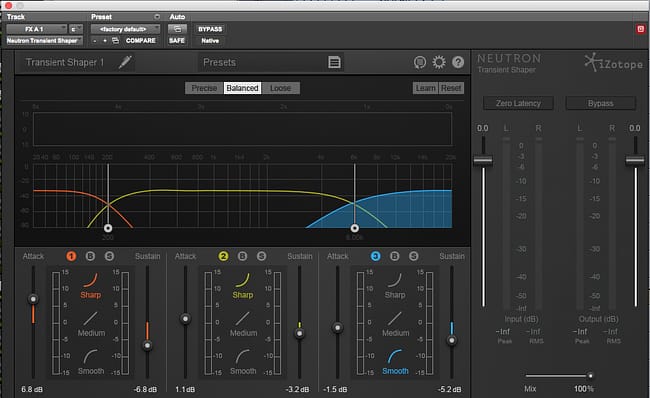Click the band 2 Sustain slider handle
The image size is (650, 398).
coord(299,333)
